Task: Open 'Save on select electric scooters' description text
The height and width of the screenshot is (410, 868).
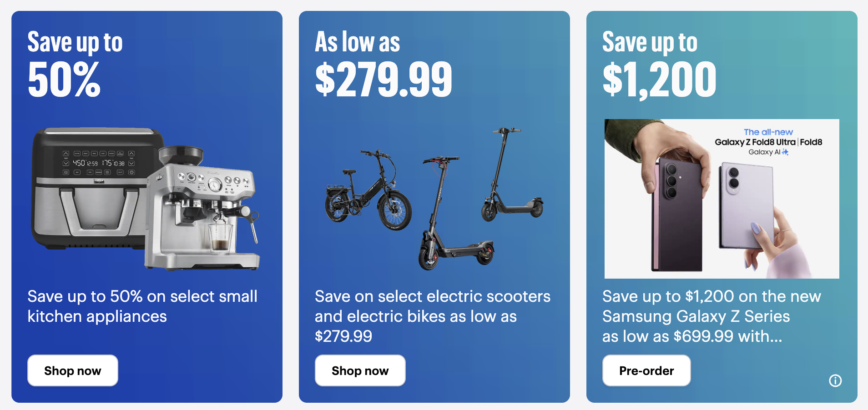Action: [x=433, y=316]
